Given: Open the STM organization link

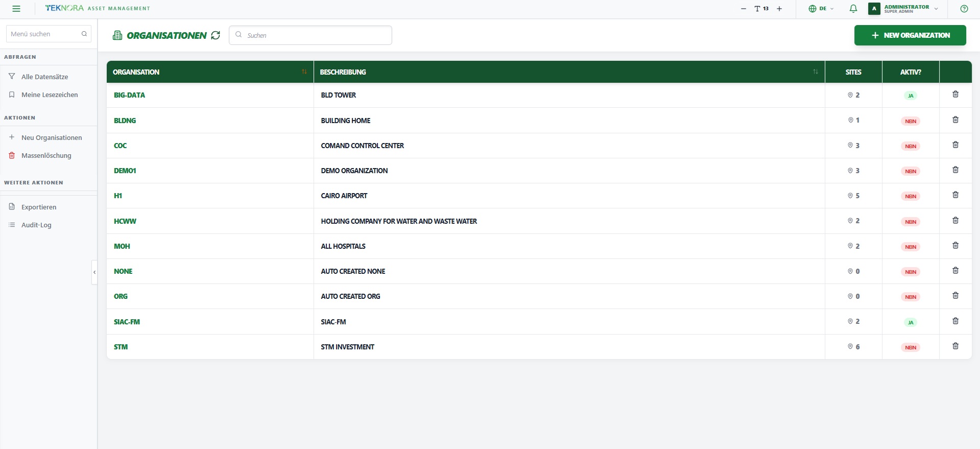Looking at the screenshot, I should pos(121,347).
